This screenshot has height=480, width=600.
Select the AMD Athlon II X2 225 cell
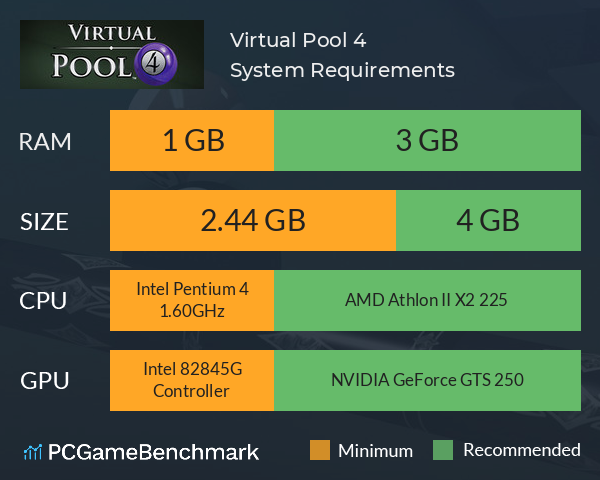pyautogui.click(x=427, y=300)
